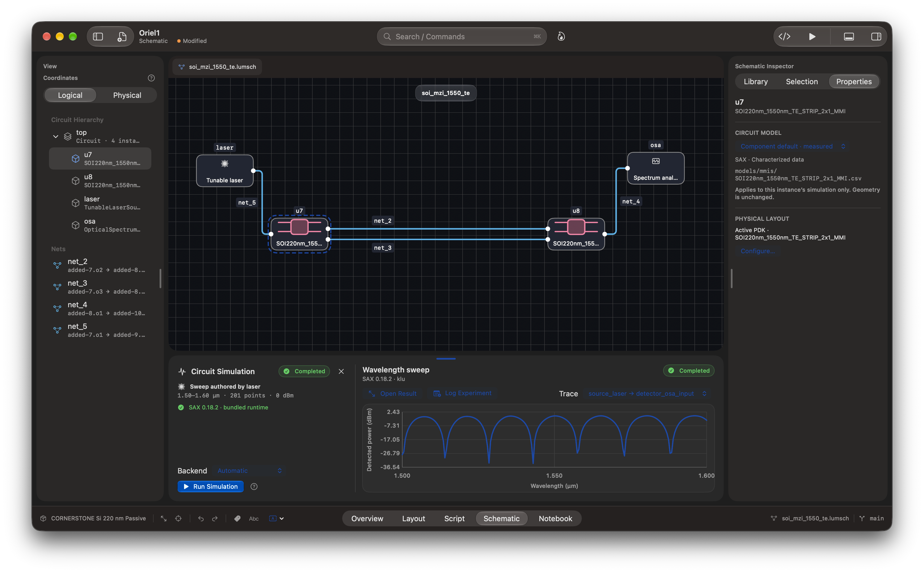Click the net_2 label on the canvas
Image resolution: width=924 pixels, height=573 pixels.
pyautogui.click(x=383, y=220)
